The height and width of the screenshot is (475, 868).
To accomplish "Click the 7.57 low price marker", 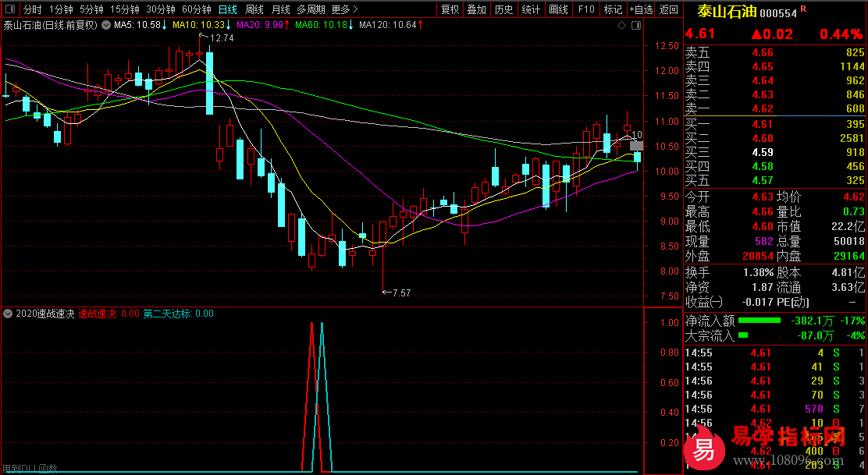I will click(400, 292).
